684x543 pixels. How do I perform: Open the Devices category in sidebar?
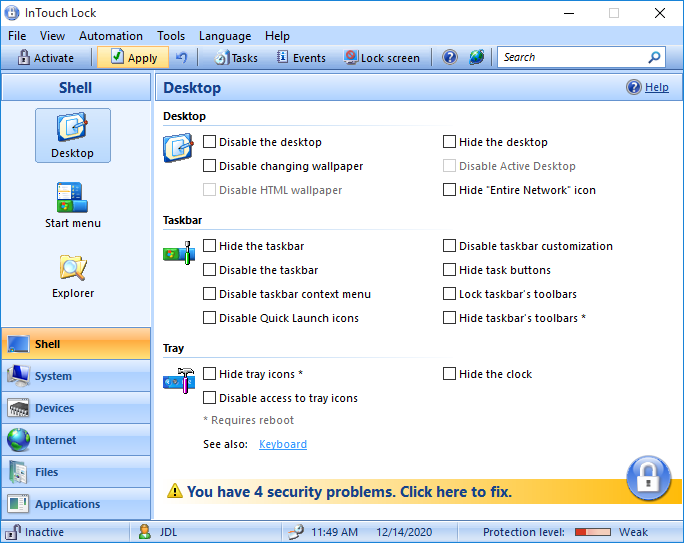tap(76, 408)
